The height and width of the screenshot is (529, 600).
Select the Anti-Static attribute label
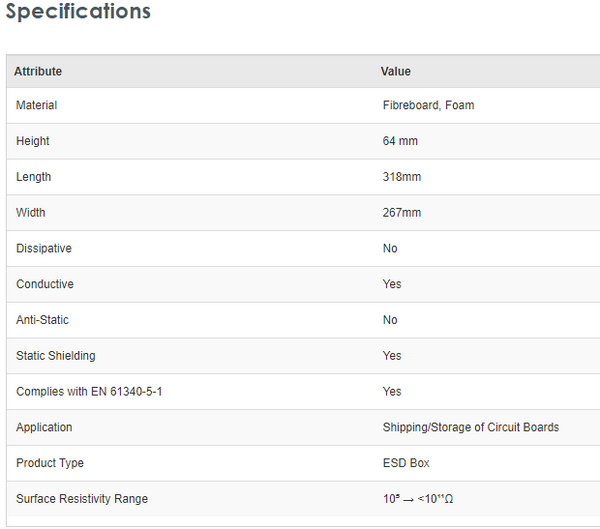coord(43,320)
